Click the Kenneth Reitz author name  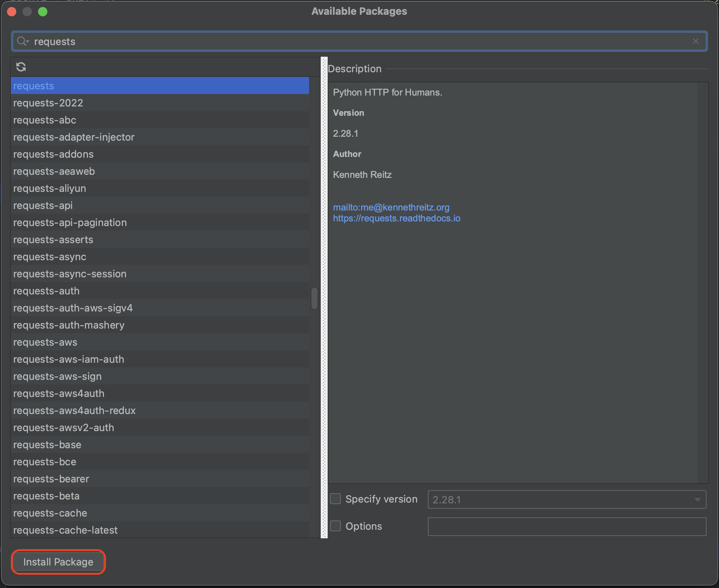(x=362, y=175)
